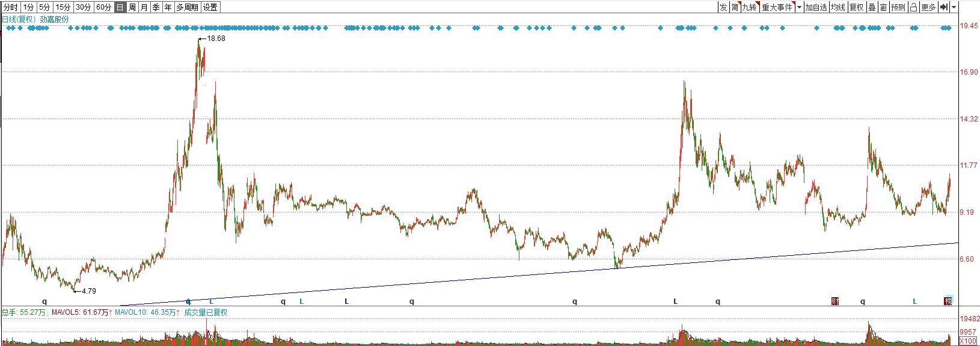Image resolution: width=980 pixels, height=346 pixels.
Task: Click the 榜 marker at chart end
Action: pos(948,301)
